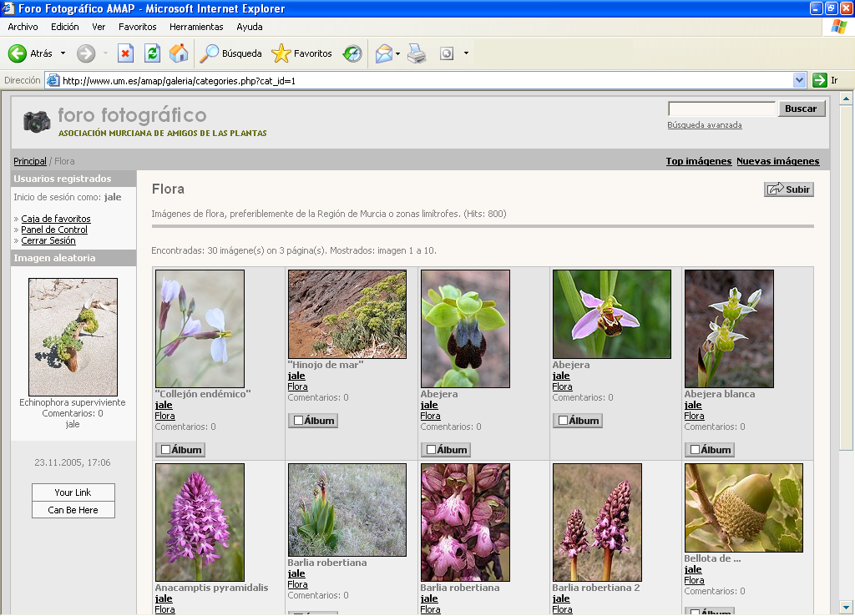This screenshot has width=855, height=616.
Task: Open the Ayuda menu
Action: pos(249,27)
